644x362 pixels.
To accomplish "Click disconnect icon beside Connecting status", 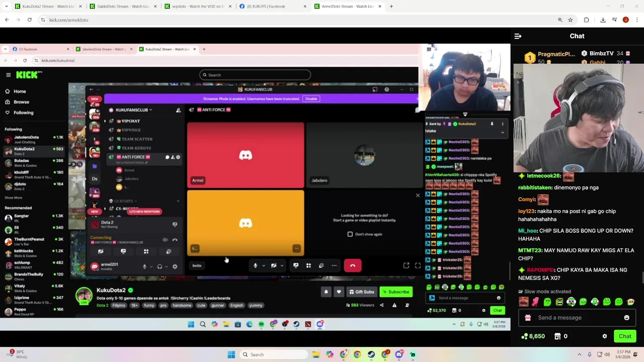I will point(175,240).
